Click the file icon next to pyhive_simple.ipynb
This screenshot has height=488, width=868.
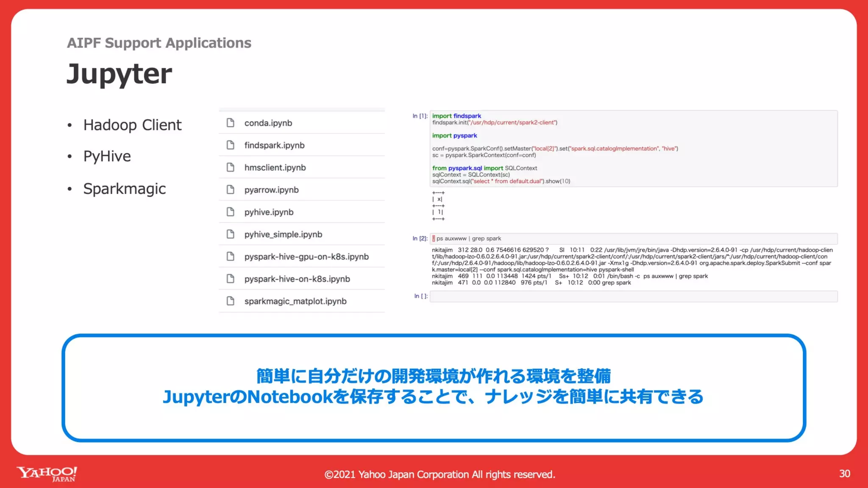[x=231, y=234]
